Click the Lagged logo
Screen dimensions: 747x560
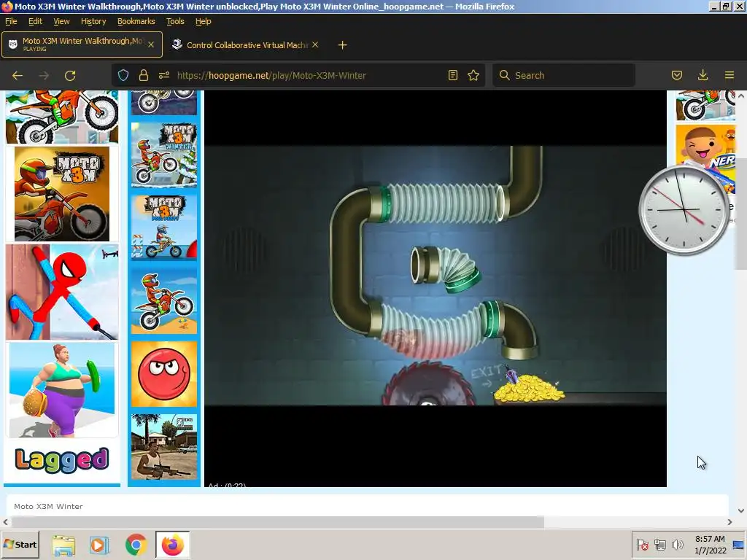pos(62,460)
